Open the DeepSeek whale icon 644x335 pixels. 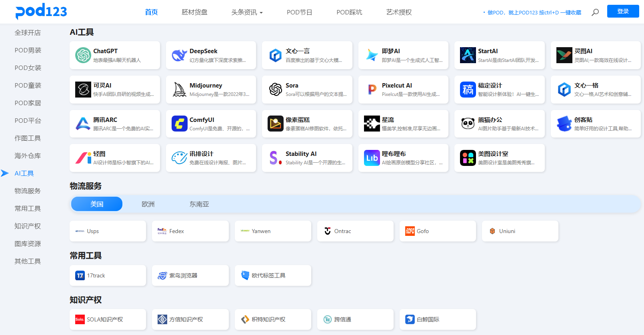[x=179, y=55]
